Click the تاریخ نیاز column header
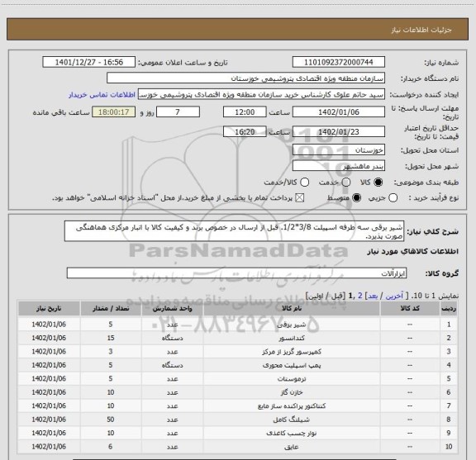 click(x=49, y=308)
